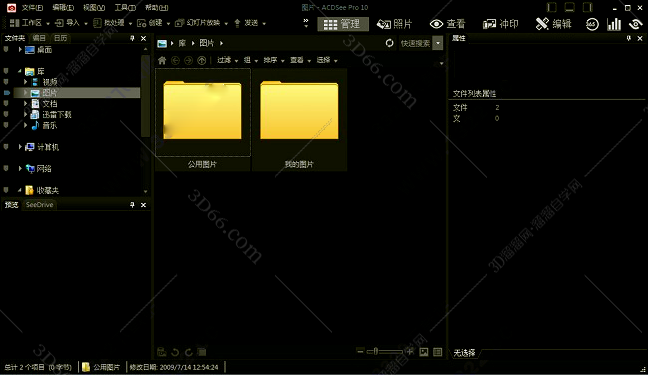Select the 我的图片 folder thumbnail
The width and height of the screenshot is (648, 375).
point(299,119)
